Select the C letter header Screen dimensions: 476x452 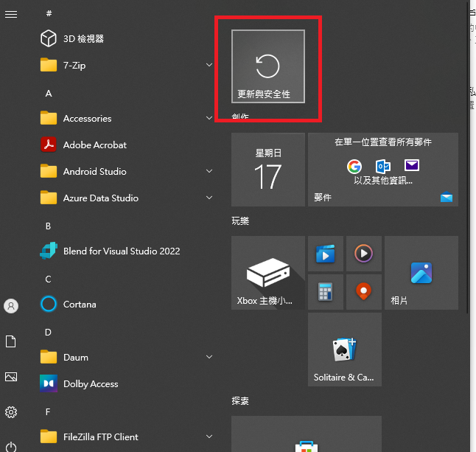49,279
